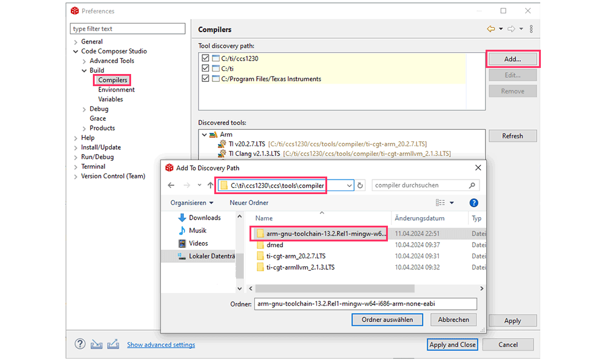Image resolution: width=607 pixels, height=364 pixels.
Task: Expand the Advanced Tools node
Action: point(84,61)
